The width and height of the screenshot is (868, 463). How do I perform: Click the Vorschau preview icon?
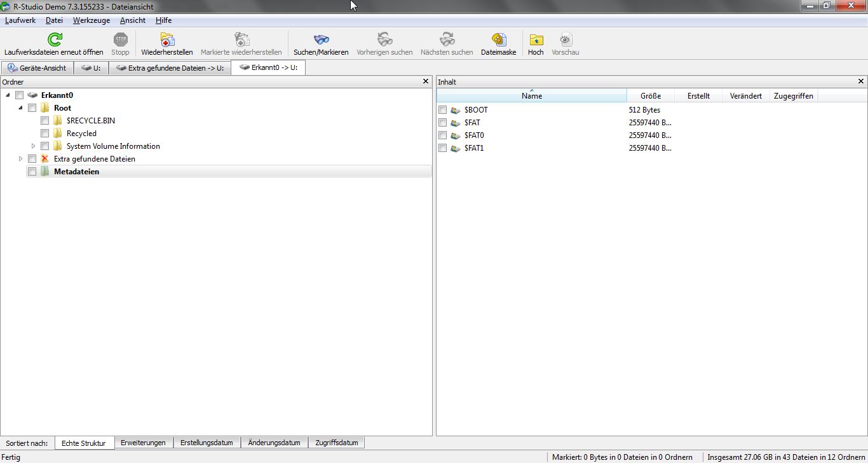pyautogui.click(x=566, y=39)
